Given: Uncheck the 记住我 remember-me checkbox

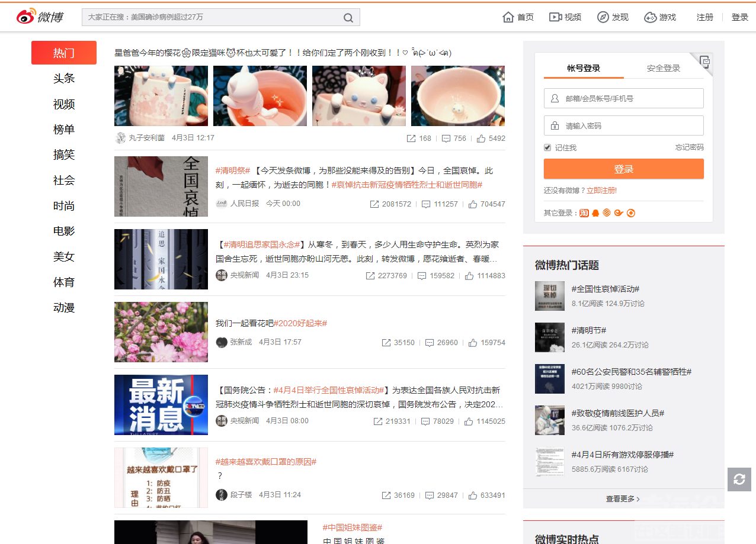Looking at the screenshot, I should [547, 147].
